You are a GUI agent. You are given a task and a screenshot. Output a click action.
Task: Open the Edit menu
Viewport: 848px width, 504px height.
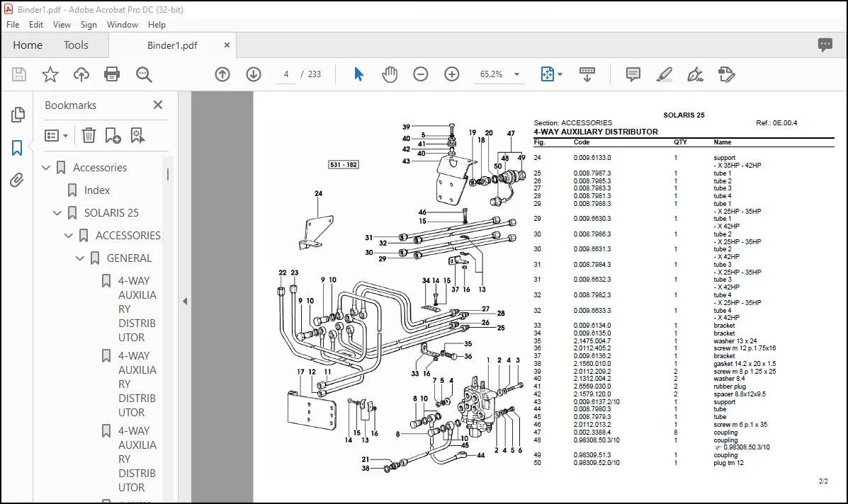point(36,25)
